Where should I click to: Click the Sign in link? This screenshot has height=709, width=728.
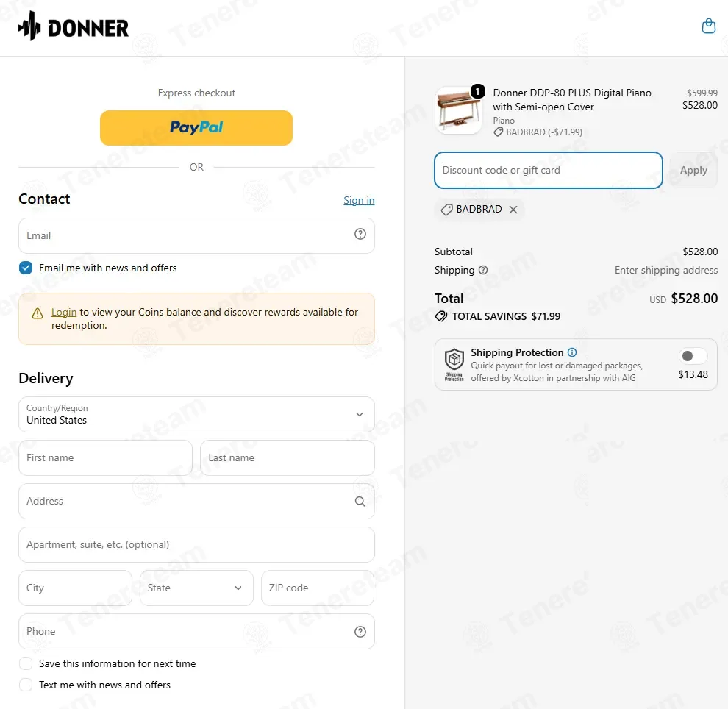pos(359,200)
